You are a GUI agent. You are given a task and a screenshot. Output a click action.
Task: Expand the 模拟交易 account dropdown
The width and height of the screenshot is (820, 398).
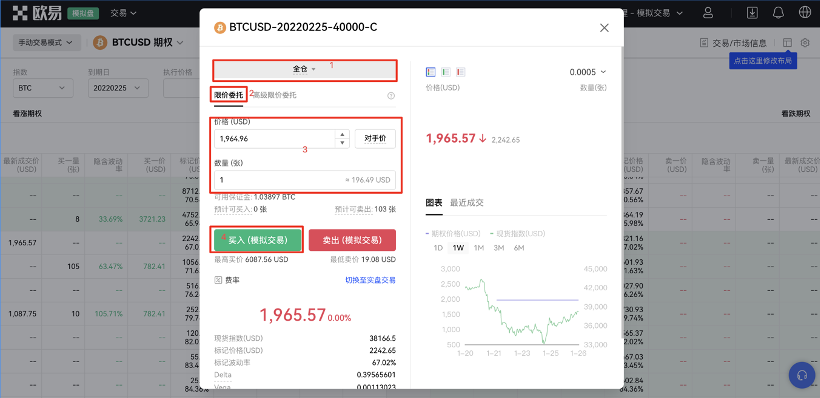pyautogui.click(x=660, y=13)
